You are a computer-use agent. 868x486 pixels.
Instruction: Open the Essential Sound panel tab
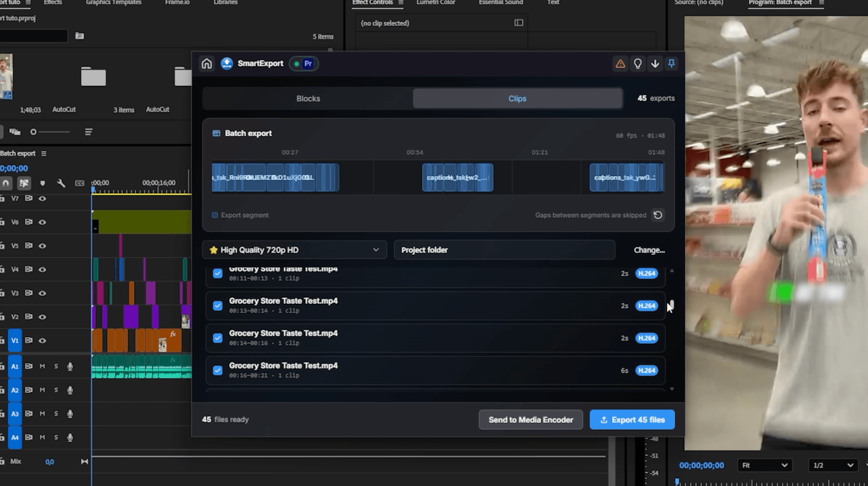500,3
